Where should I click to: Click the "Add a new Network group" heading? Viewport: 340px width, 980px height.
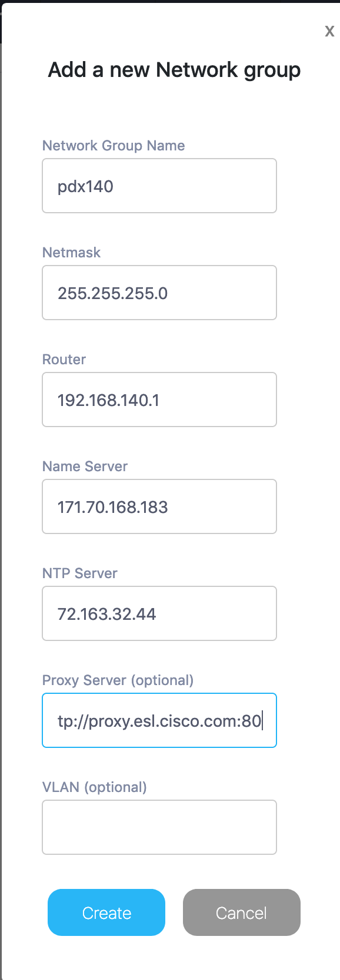174,70
